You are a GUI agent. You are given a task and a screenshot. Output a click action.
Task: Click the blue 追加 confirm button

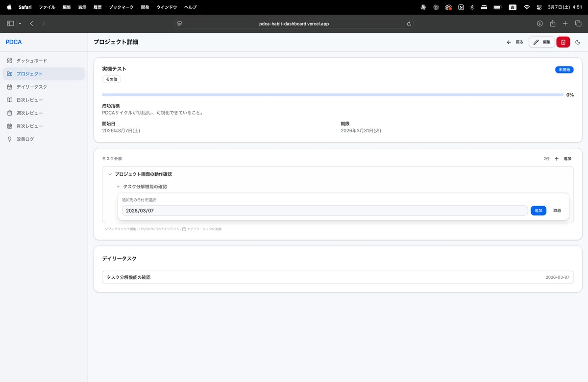539,211
